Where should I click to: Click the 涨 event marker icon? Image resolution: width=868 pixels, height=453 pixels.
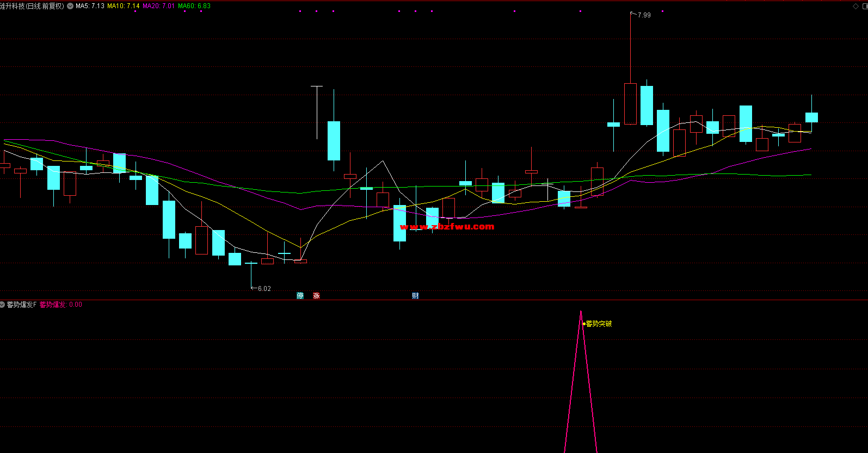(x=316, y=296)
